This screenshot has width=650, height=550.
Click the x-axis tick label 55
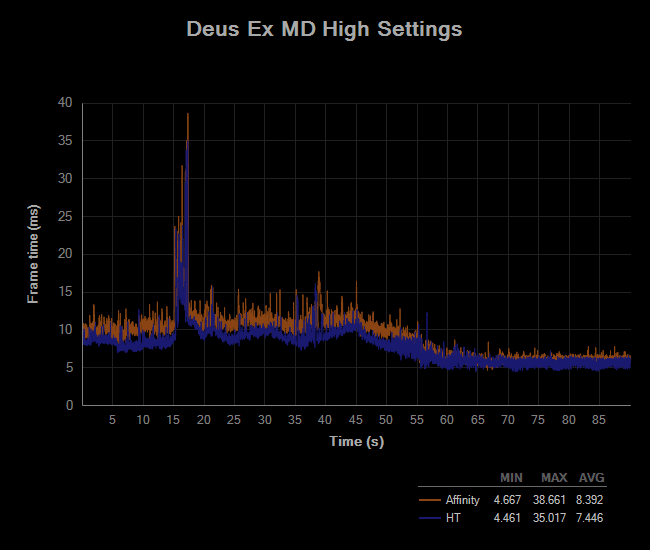tap(417, 420)
